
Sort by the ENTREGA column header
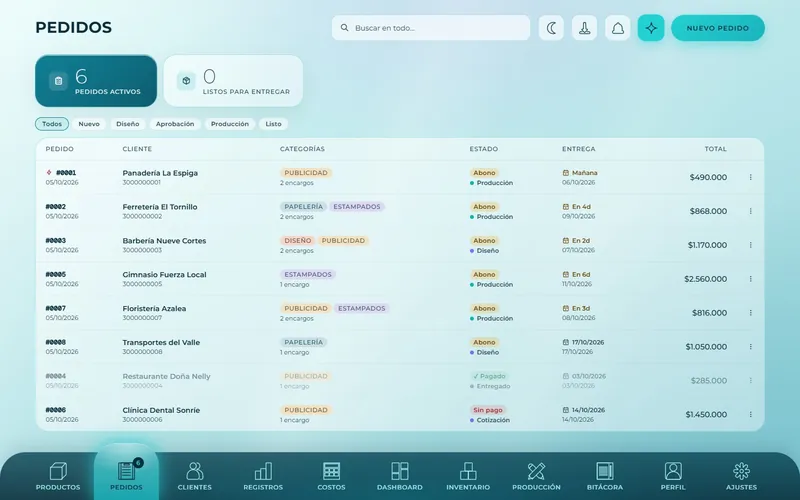point(579,149)
